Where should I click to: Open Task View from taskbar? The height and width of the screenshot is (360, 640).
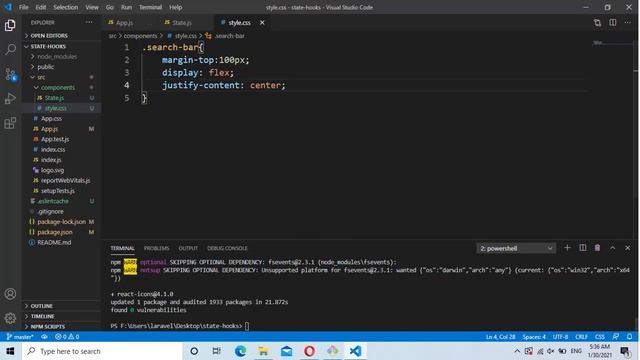(217, 351)
